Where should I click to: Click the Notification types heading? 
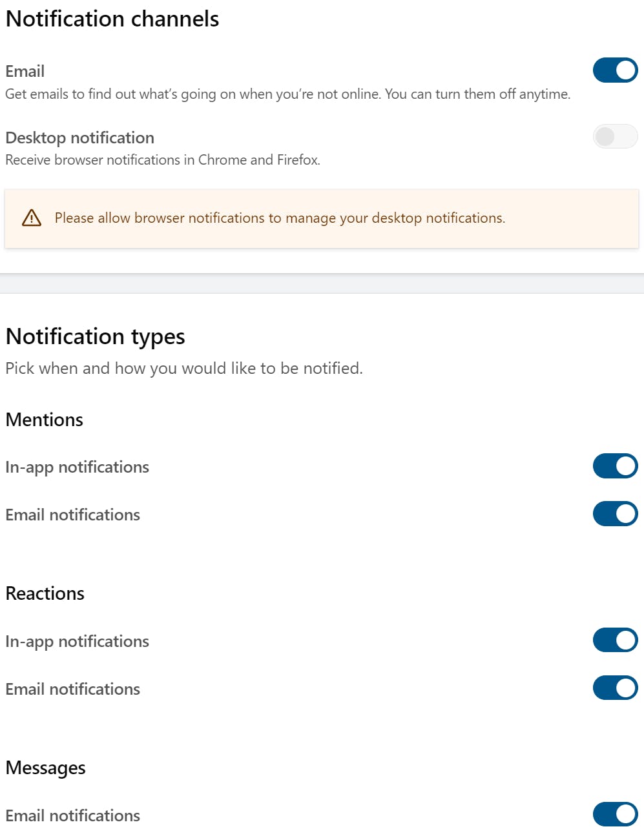coord(96,336)
